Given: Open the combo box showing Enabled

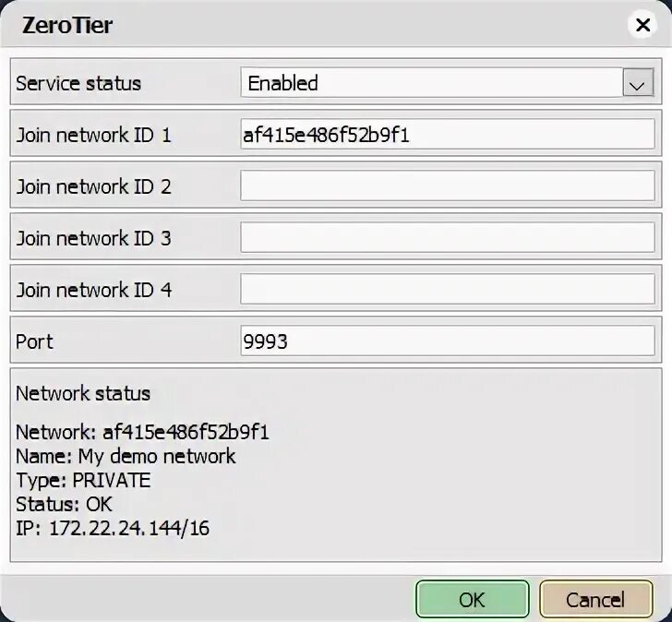Looking at the screenshot, I should click(x=447, y=83).
